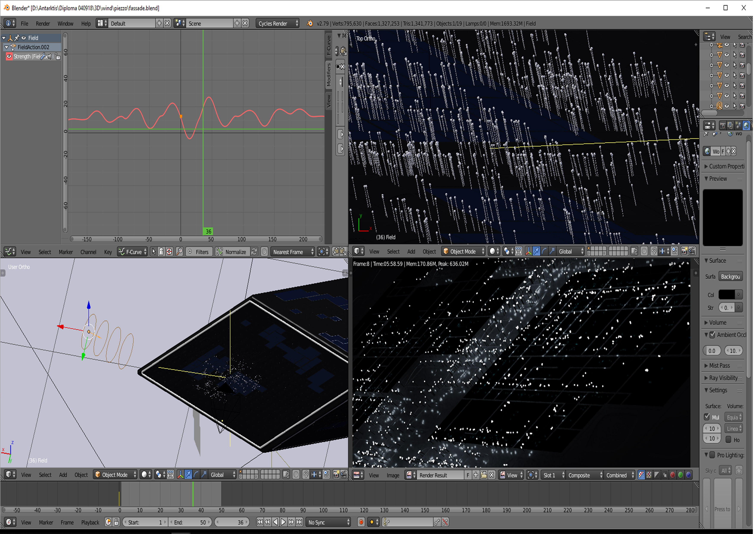Click OpenGL animation clapper icon in top viewport
Image resolution: width=756 pixels, height=534 pixels.
tap(692, 252)
